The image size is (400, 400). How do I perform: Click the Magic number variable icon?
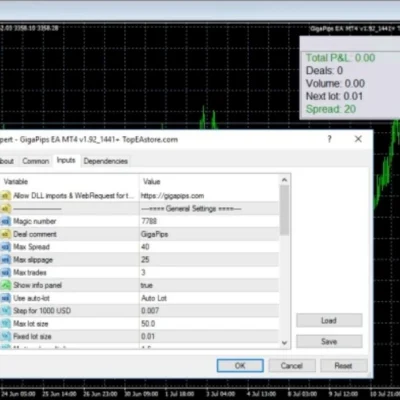(6, 221)
